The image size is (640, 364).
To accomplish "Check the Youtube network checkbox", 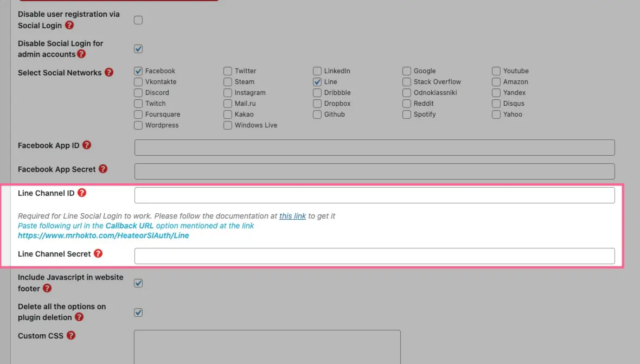I will point(496,71).
